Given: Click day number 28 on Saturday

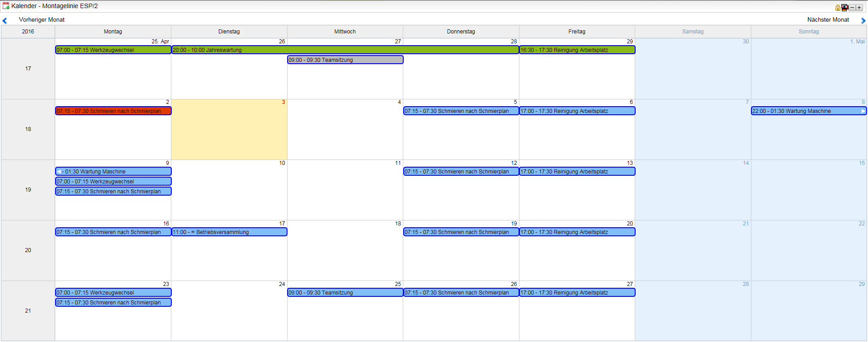Looking at the screenshot, I should [745, 284].
